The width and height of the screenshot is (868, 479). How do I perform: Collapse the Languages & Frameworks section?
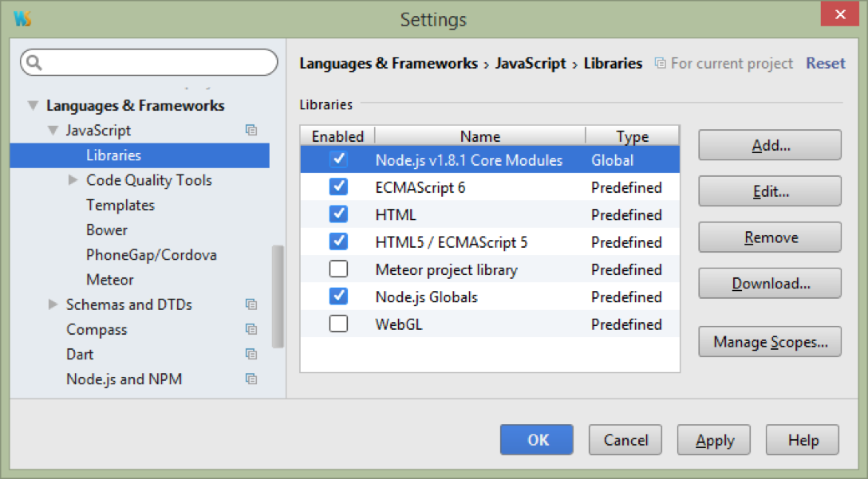point(34,105)
